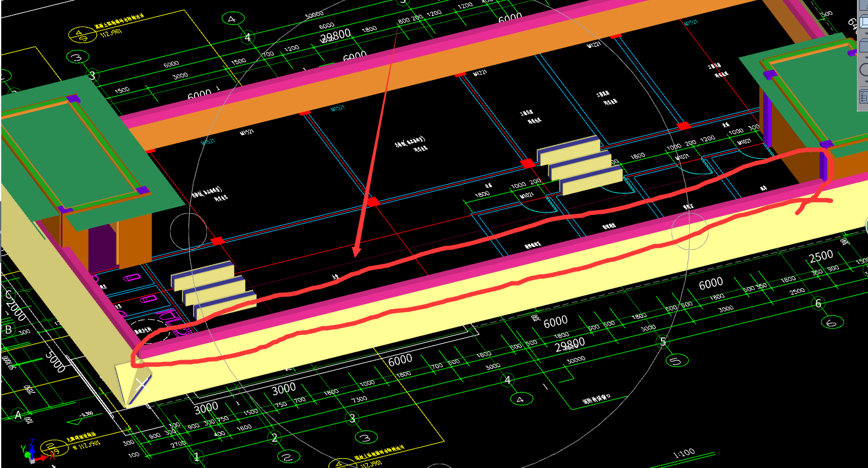This screenshot has width=868, height=468.
Task: Select the stair model at lower-left corner
Action: pyautogui.click(x=213, y=289)
